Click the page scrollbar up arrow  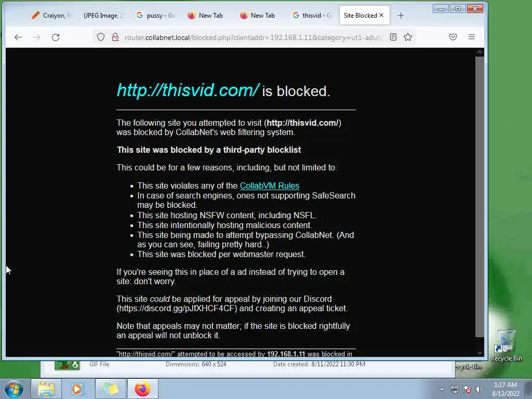tap(480, 52)
